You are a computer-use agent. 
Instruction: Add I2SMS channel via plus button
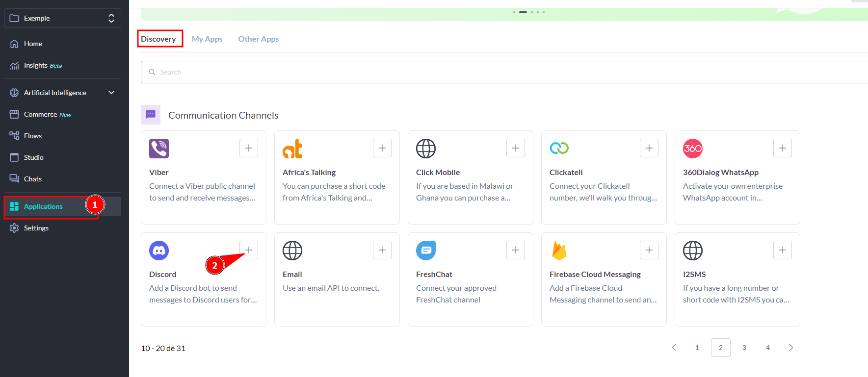tap(783, 250)
